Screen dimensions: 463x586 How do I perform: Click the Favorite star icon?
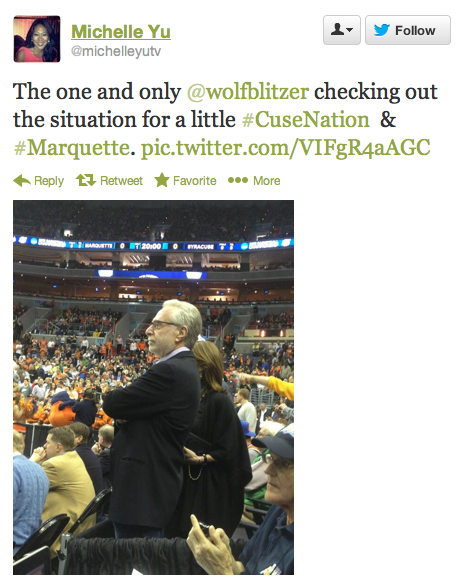(x=162, y=180)
